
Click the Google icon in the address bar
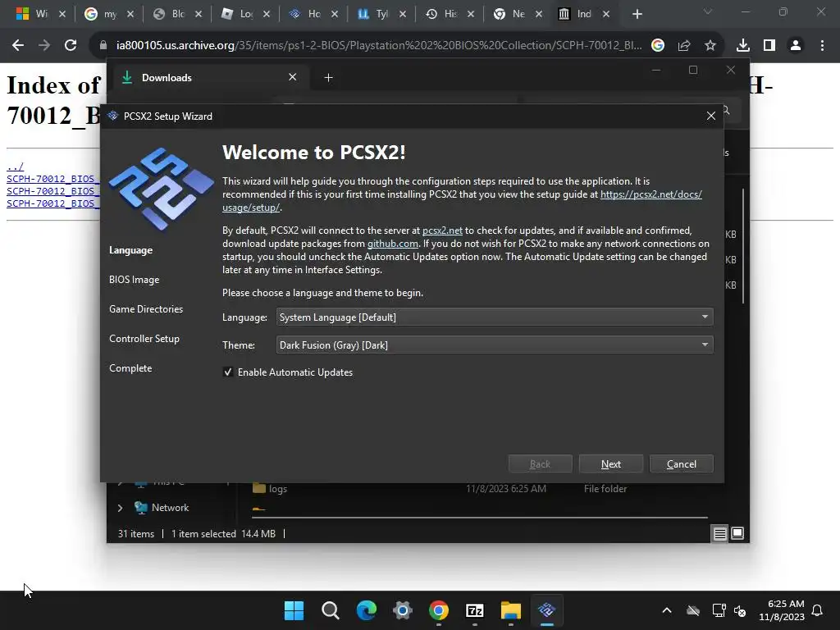[x=658, y=46]
